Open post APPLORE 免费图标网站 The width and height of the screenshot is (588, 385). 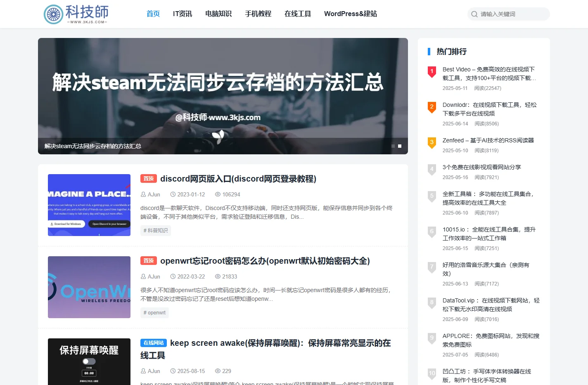point(491,340)
